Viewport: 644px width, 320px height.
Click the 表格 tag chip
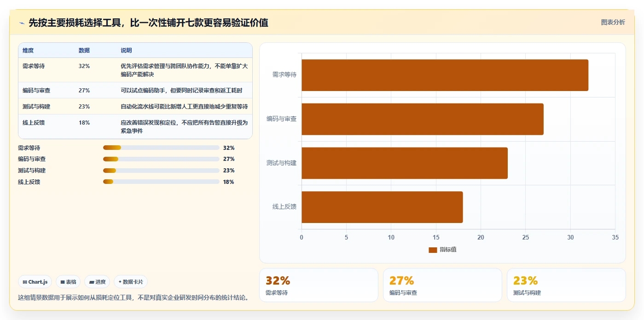(x=68, y=282)
